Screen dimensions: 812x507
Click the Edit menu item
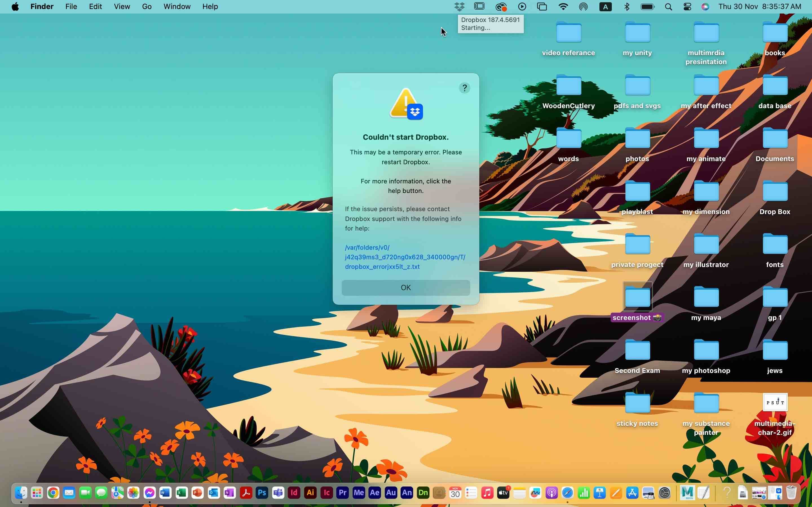(x=95, y=6)
